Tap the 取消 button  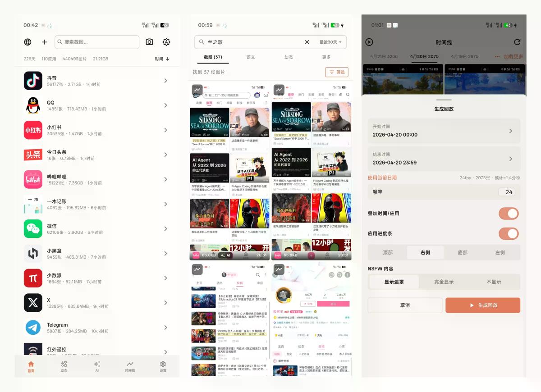(405, 305)
